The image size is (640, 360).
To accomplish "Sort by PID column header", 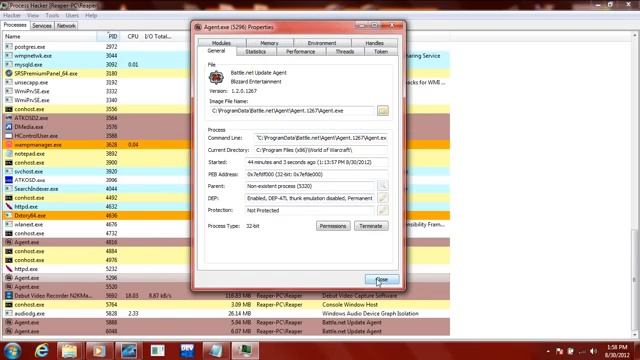I will 109,36.
